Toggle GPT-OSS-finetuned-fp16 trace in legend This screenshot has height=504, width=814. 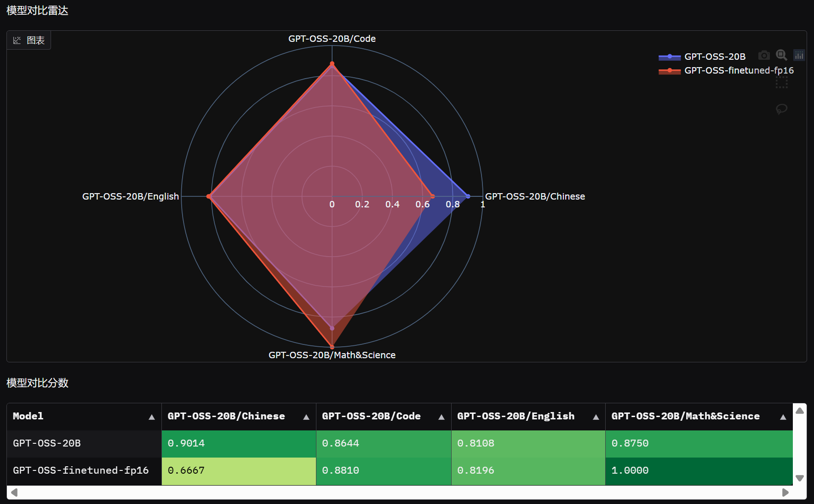(x=726, y=70)
